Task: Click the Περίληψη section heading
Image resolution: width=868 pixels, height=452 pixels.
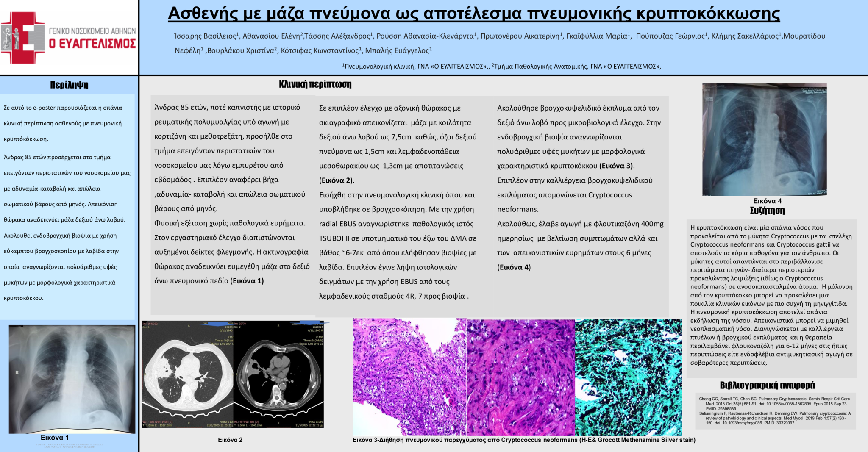Action: 69,85
